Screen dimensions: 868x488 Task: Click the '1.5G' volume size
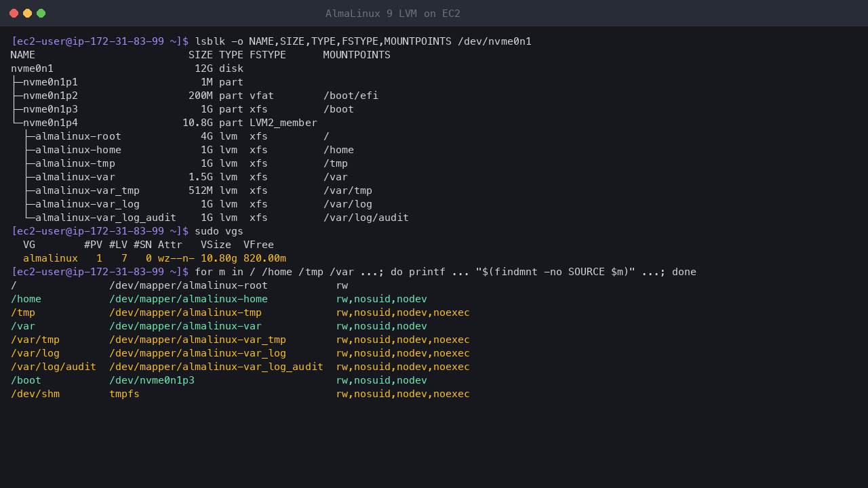(x=201, y=177)
